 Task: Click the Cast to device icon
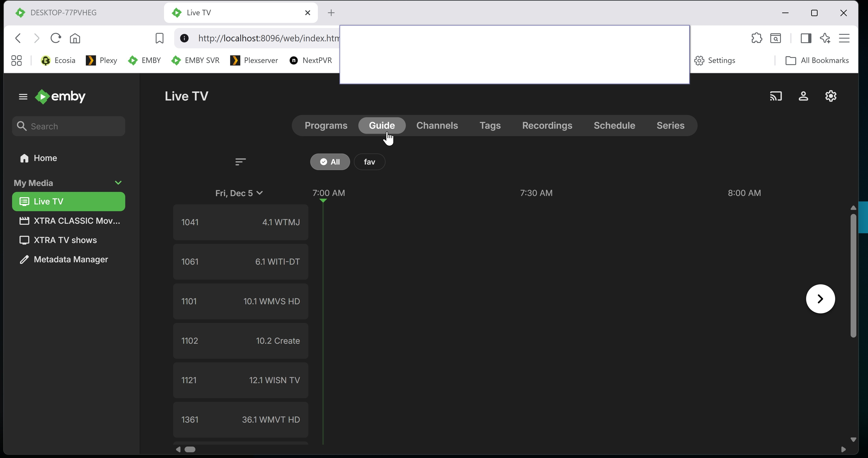pyautogui.click(x=776, y=96)
